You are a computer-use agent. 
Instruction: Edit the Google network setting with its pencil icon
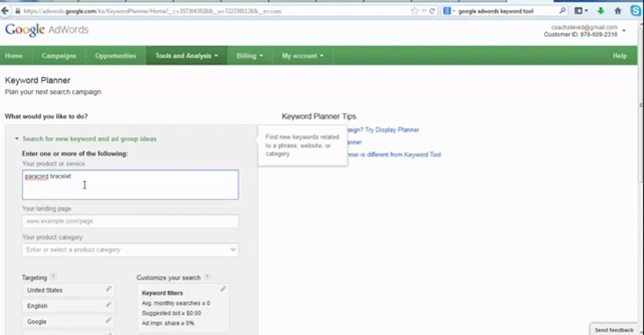(108, 321)
